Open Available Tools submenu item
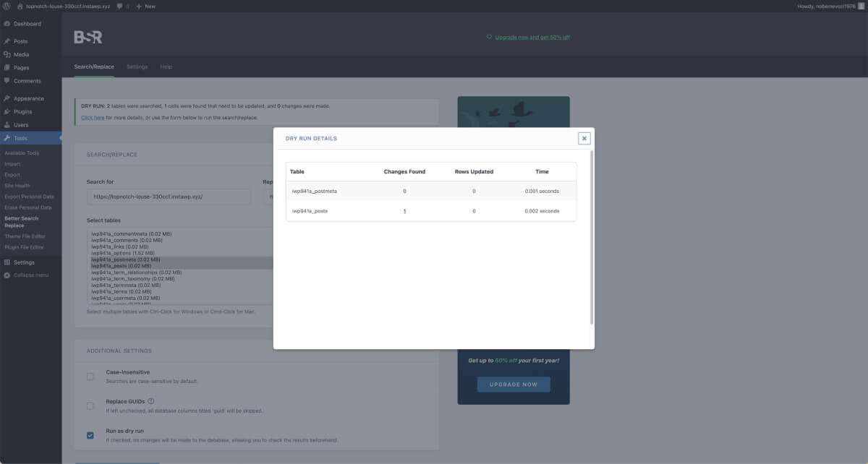Screen dimensions: 868x464 tap(22, 153)
